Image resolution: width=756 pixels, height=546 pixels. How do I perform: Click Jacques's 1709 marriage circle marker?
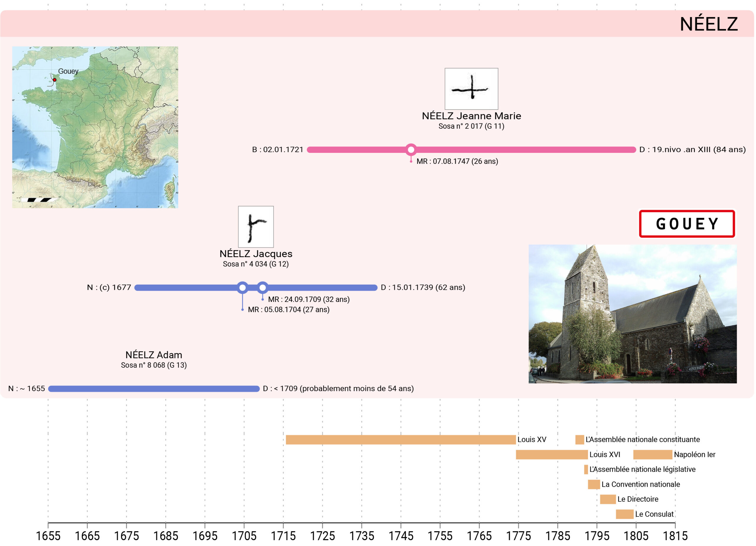coord(263,287)
